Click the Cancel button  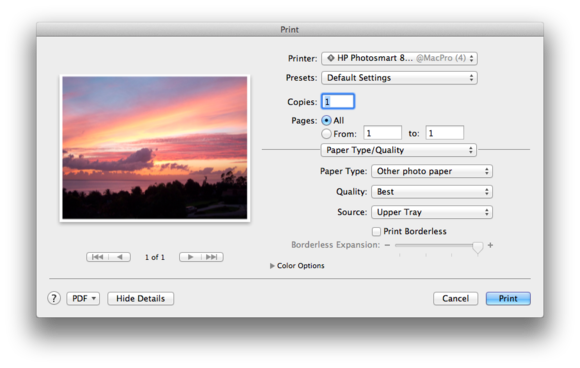[x=455, y=298]
